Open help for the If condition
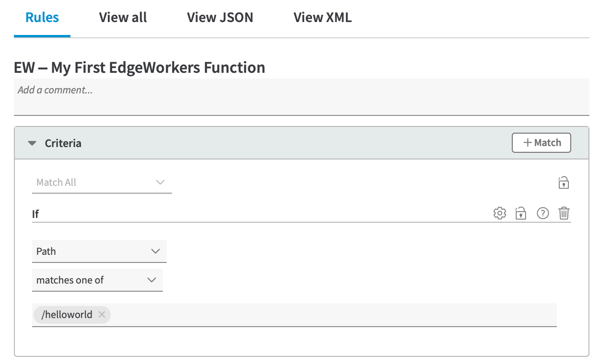This screenshot has height=364, width=599. click(x=542, y=213)
